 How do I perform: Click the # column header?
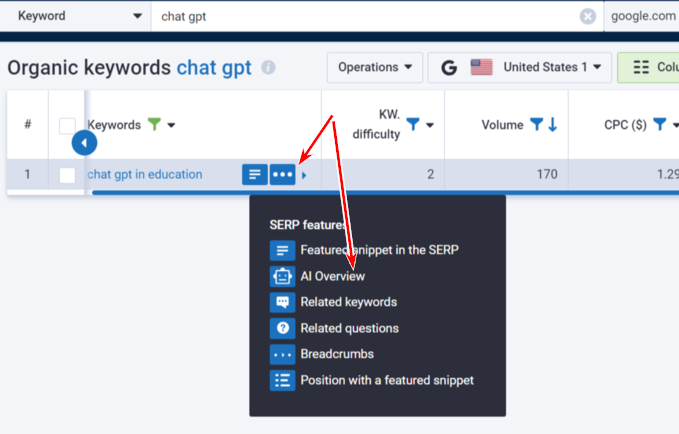tap(28, 124)
